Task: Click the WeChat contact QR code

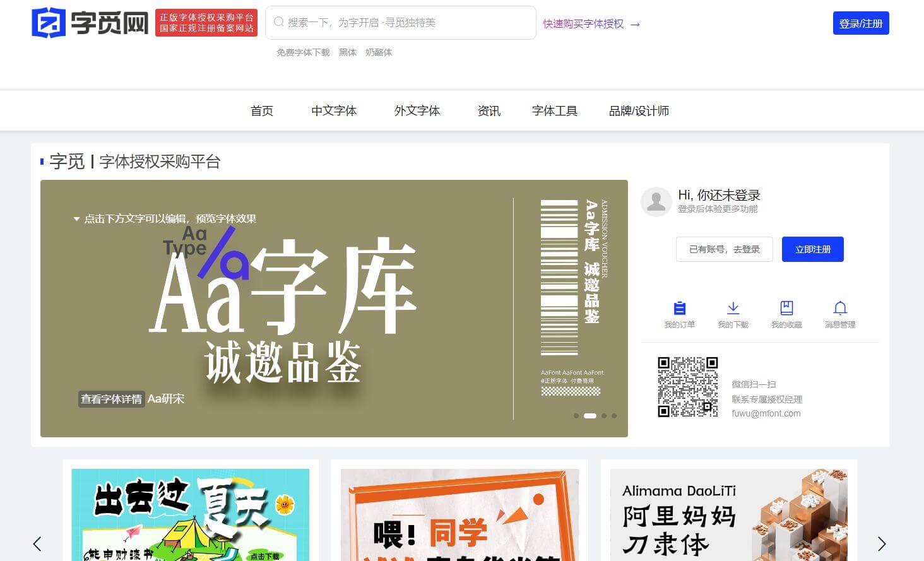Action: 688,387
